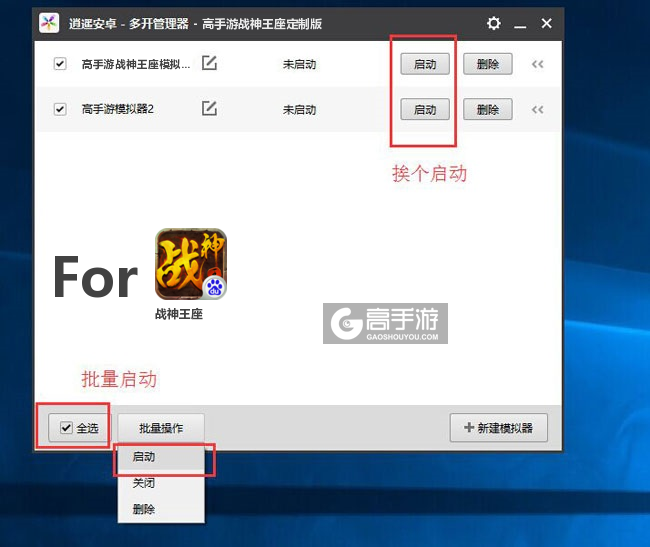The height and width of the screenshot is (547, 650).
Task: Toggle the 全选 select-all checkbox
Action: click(66, 427)
